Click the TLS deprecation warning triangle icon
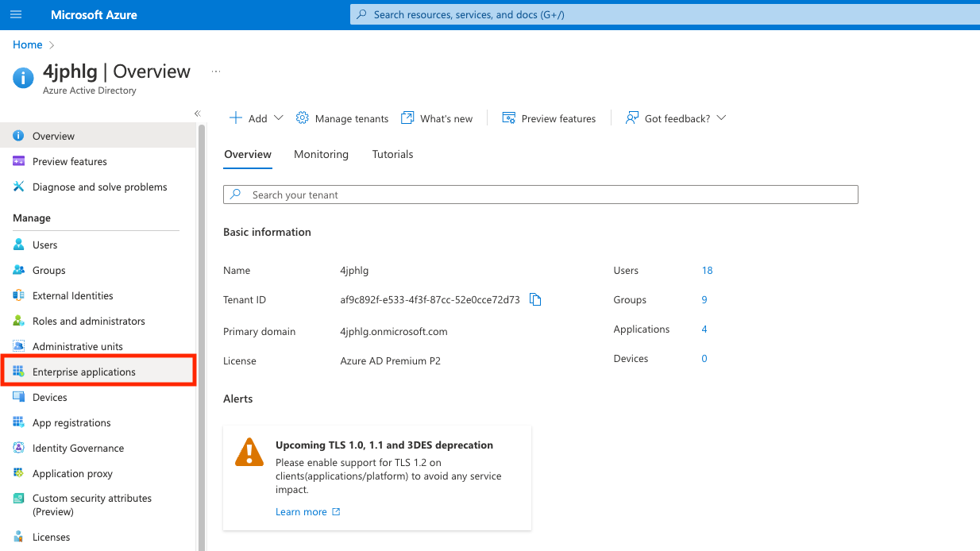Screen dimensions: 980x551 pyautogui.click(x=249, y=452)
